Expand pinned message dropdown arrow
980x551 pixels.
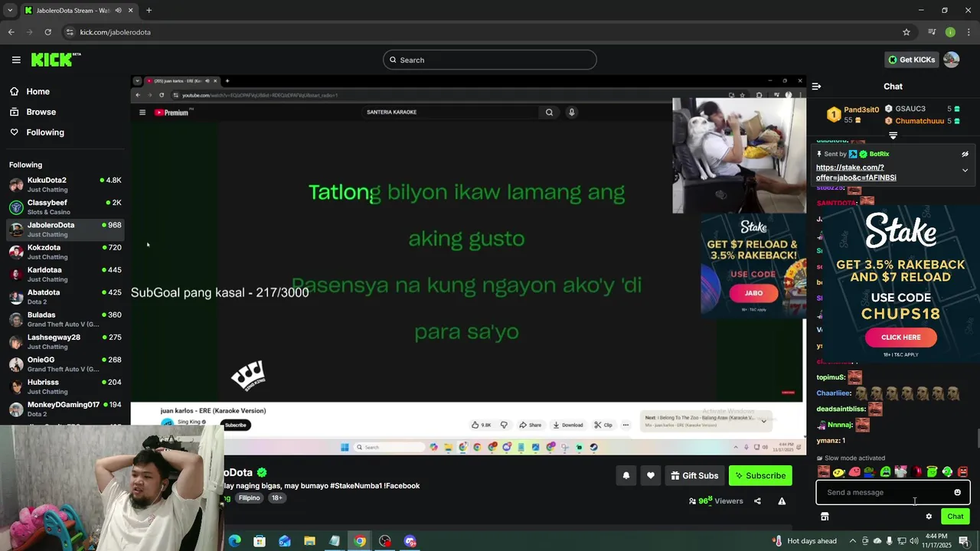(x=965, y=170)
